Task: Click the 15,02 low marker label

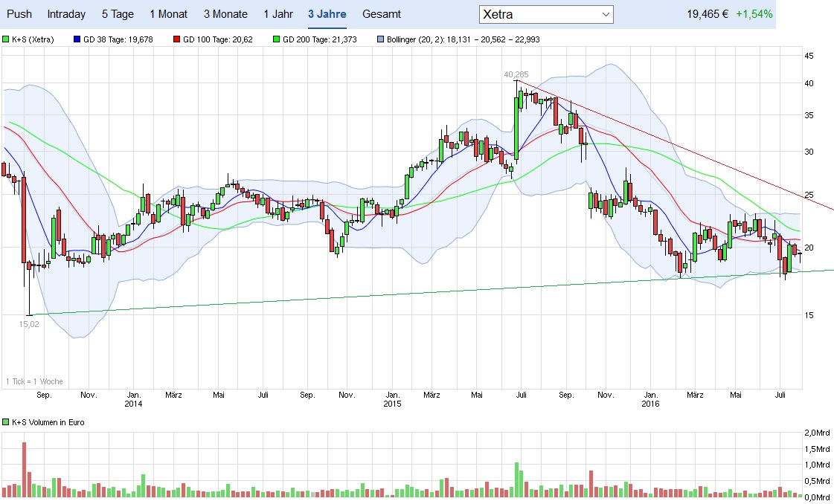Action: pyautogui.click(x=29, y=324)
